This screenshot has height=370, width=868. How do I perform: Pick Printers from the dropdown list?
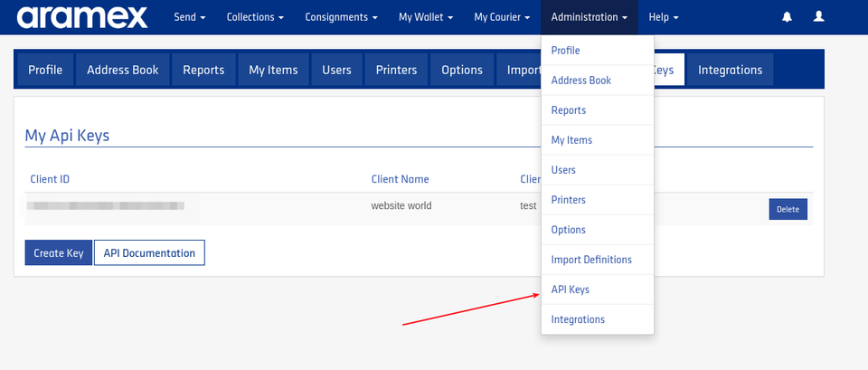point(569,200)
